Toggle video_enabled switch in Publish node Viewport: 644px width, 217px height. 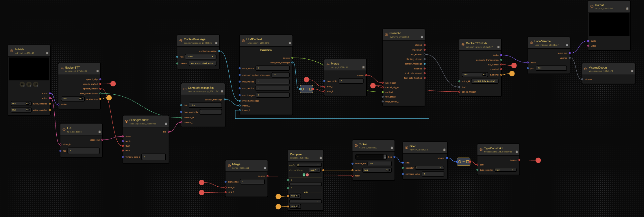click(x=27, y=110)
